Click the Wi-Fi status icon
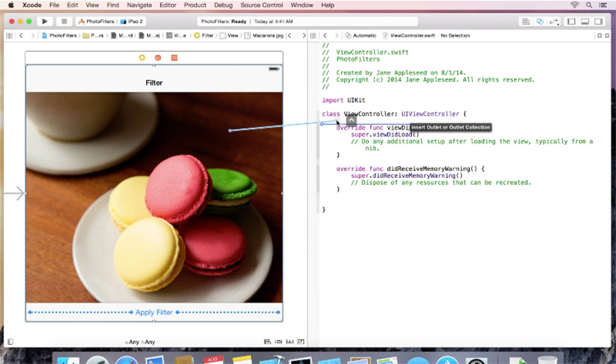 click(x=575, y=5)
